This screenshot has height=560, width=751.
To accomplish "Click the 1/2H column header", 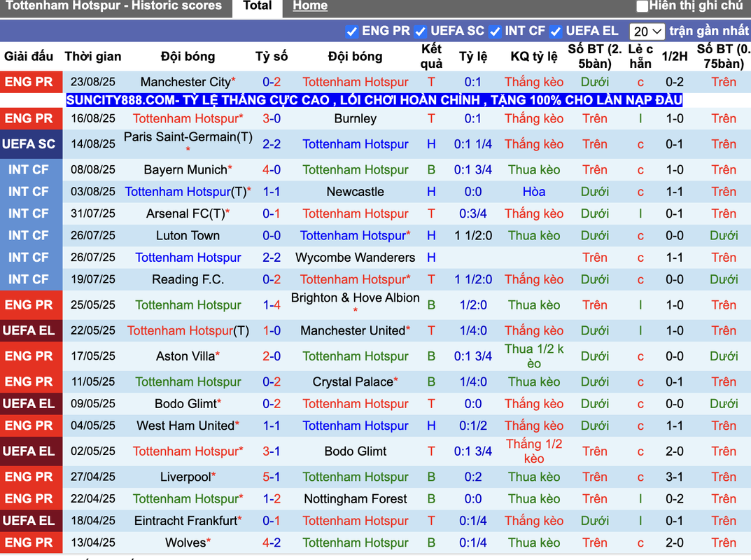I will pyautogui.click(x=675, y=57).
